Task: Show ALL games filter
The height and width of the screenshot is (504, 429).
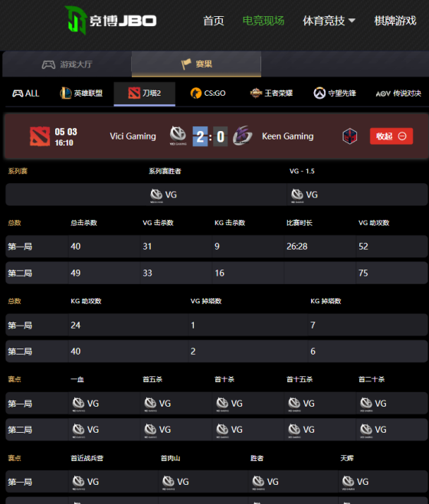Action: click(26, 93)
